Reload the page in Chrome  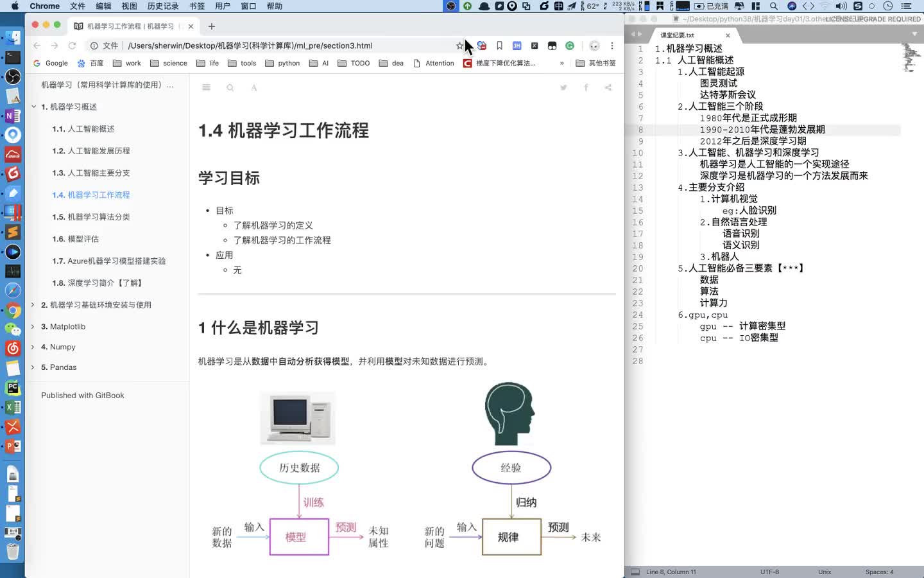coord(72,46)
